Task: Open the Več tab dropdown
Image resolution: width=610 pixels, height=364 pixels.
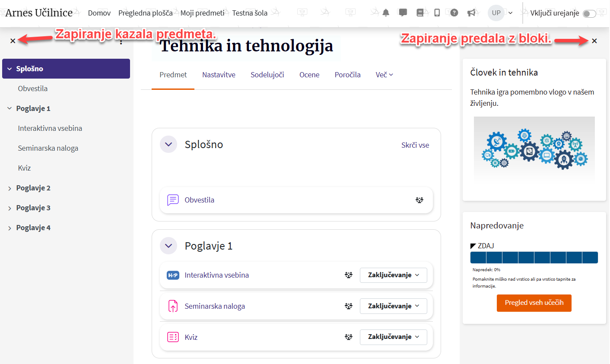Action: tap(384, 75)
